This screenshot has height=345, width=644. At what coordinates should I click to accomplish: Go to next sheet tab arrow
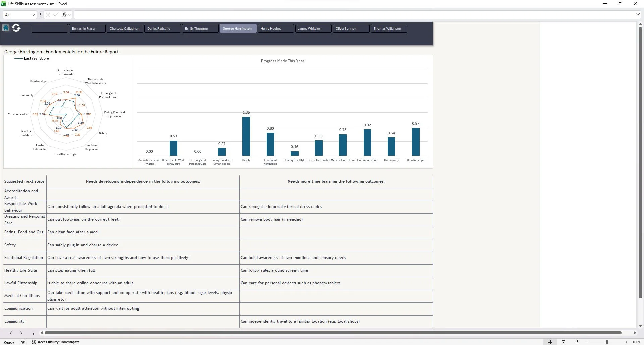(21, 333)
